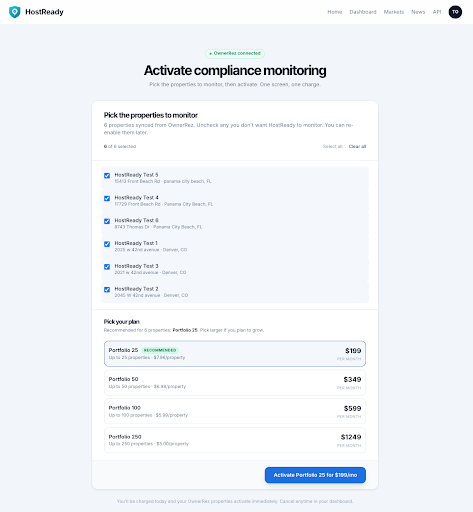Deselect the HostReady Test 2 checkbox
Image resolution: width=473 pixels, height=512 pixels.
pyautogui.click(x=107, y=290)
